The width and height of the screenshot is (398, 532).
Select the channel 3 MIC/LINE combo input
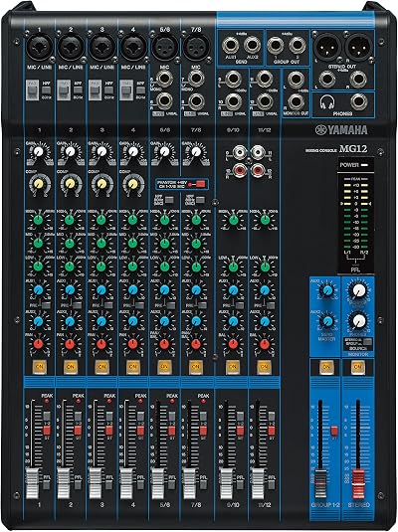[x=101, y=47]
